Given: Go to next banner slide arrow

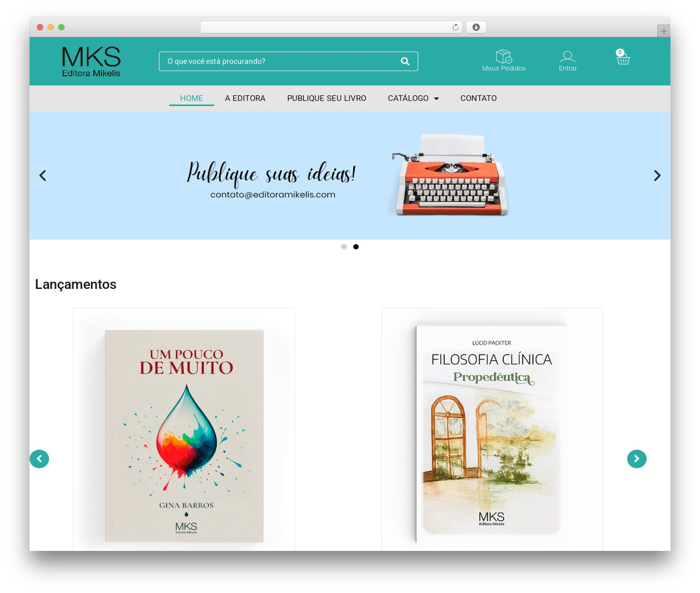Looking at the screenshot, I should coord(657,176).
